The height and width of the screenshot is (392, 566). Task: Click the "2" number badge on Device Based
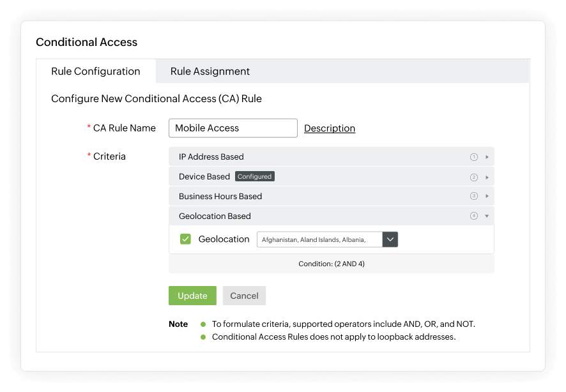(473, 176)
